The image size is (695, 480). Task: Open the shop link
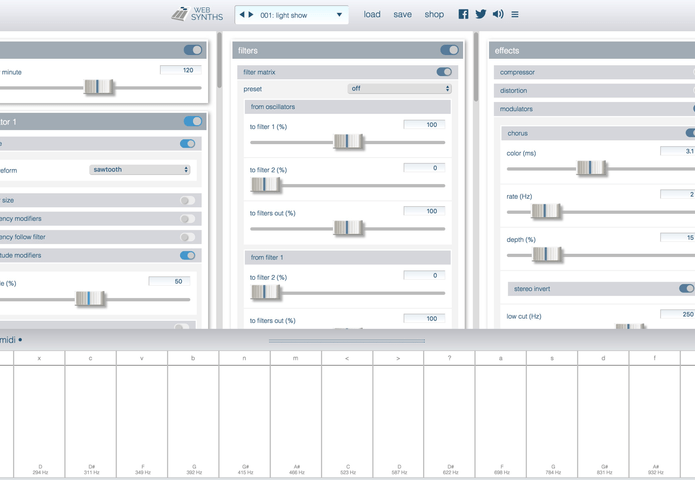434,15
